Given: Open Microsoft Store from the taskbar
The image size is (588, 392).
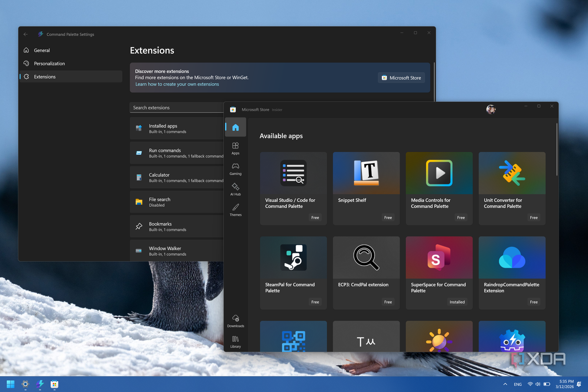Looking at the screenshot, I should click(x=54, y=384).
